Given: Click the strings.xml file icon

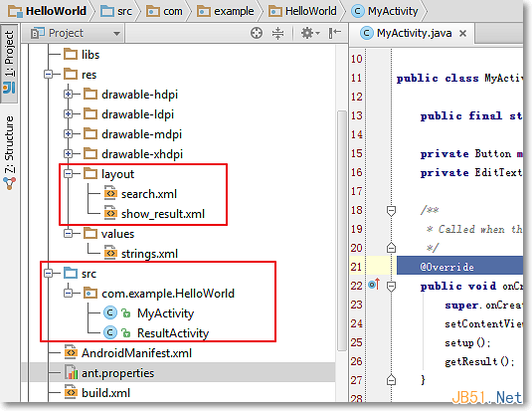Looking at the screenshot, I should point(110,253).
